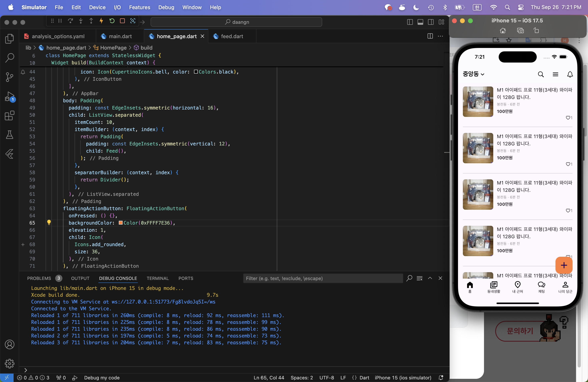The width and height of the screenshot is (588, 382).
Task: Open the OUTPUT panel tab
Action: pyautogui.click(x=80, y=278)
